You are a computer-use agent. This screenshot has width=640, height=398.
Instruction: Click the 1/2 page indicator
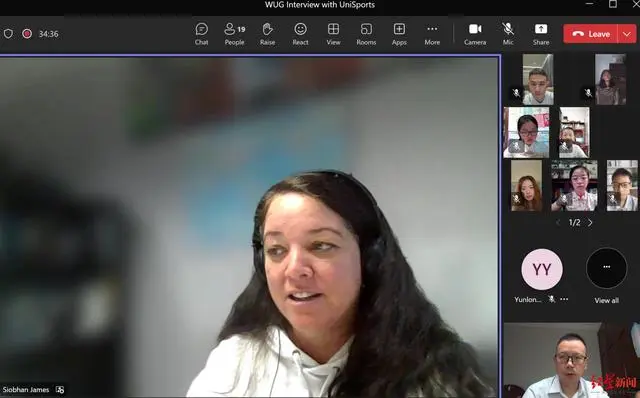click(x=574, y=222)
